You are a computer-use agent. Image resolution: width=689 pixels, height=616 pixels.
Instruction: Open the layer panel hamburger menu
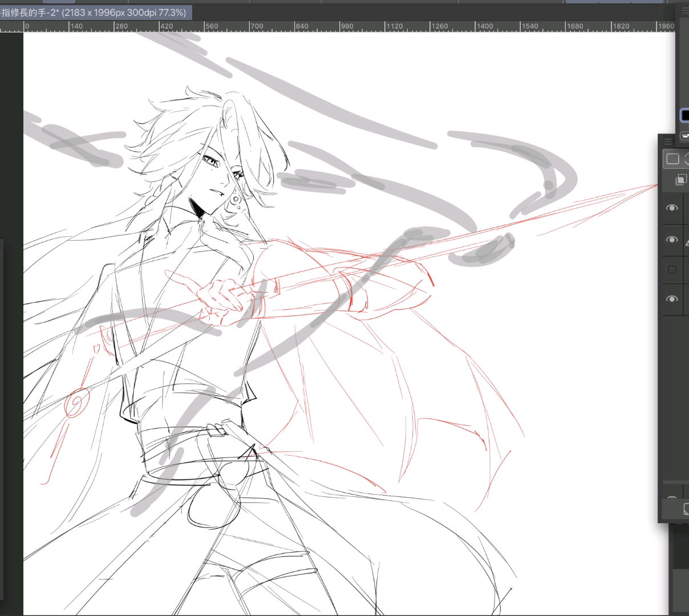[668, 141]
